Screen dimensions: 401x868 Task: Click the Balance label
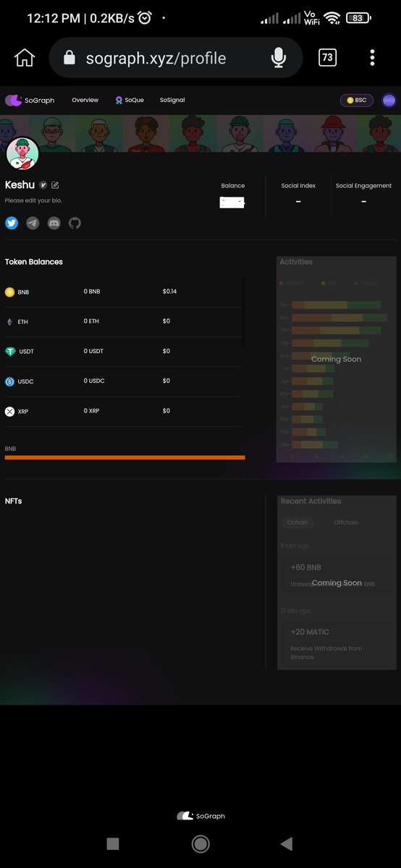click(x=233, y=186)
